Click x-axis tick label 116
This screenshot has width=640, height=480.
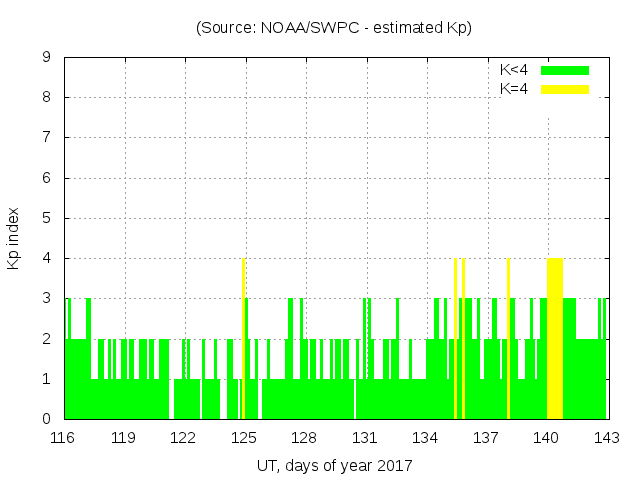point(63,438)
